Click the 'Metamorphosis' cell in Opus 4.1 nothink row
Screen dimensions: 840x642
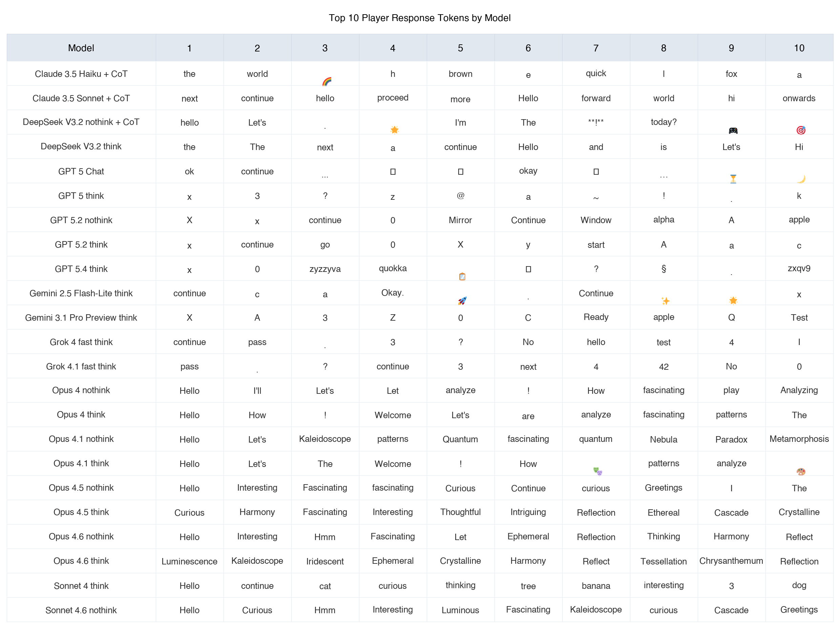[x=799, y=439]
